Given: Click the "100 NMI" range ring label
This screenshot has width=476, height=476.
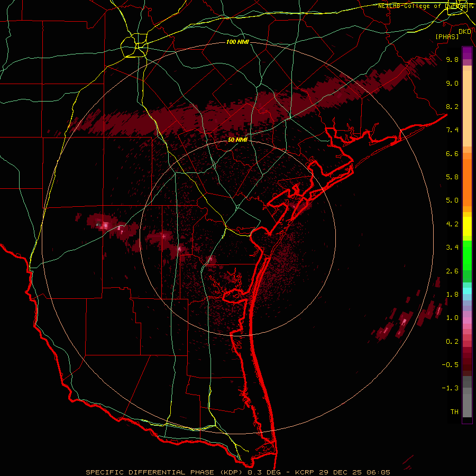Looking at the screenshot, I should pyautogui.click(x=237, y=42).
